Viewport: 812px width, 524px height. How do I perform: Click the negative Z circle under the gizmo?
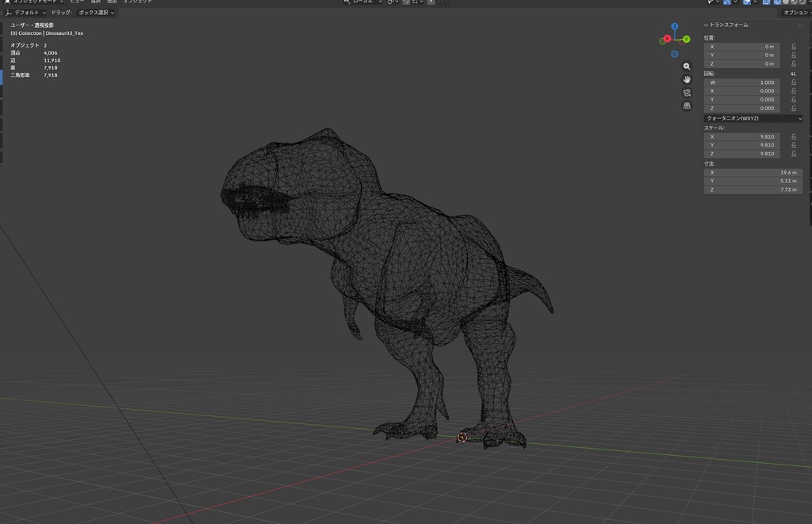point(674,54)
